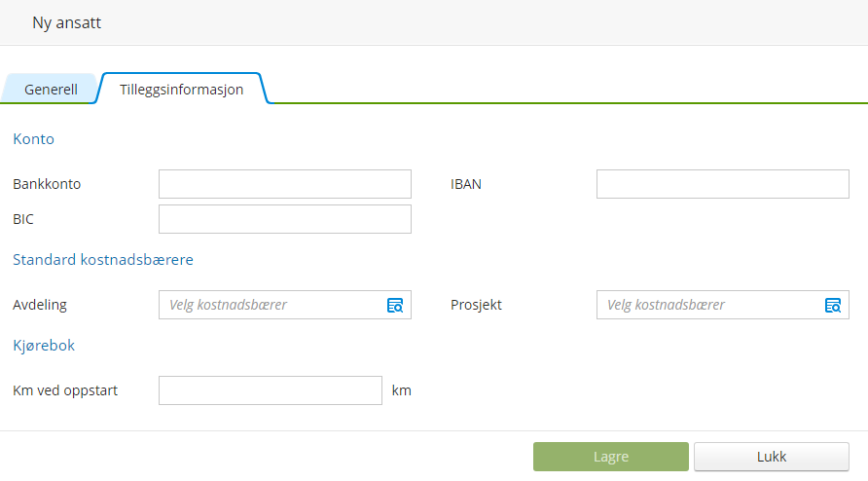Click the Standard kostnadsbærere section heading
This screenshot has height=481, width=868.
click(x=102, y=260)
